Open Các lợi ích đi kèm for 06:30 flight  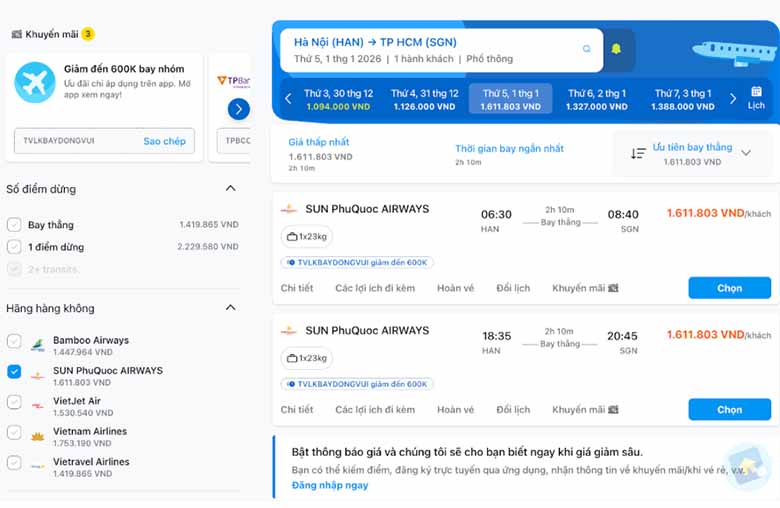pos(375,288)
